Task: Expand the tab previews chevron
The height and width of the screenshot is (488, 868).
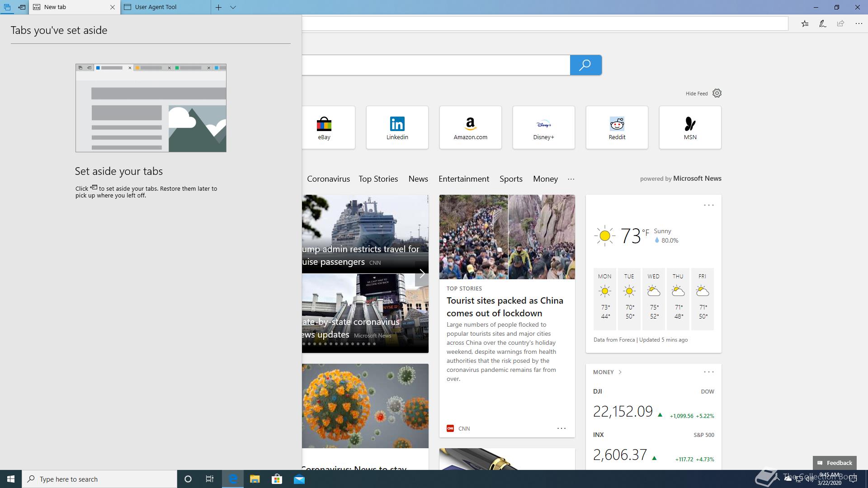Action: point(233,7)
